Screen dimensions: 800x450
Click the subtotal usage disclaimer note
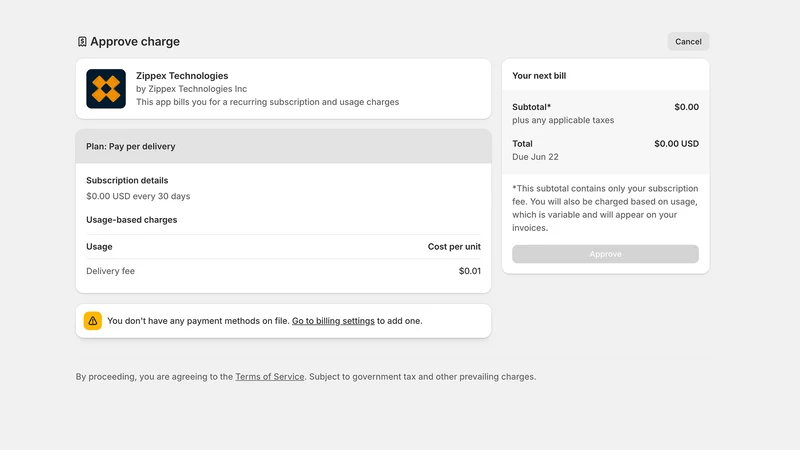[x=605, y=208]
